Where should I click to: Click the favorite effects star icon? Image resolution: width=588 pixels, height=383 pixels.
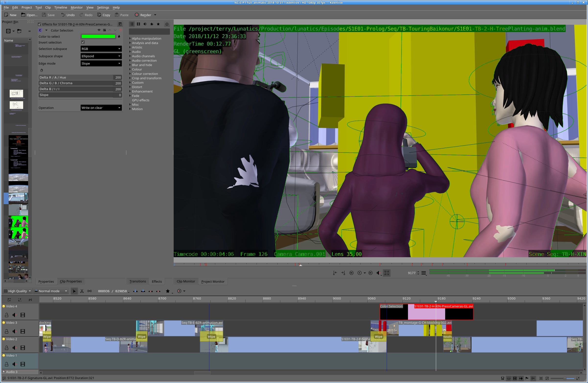coord(158,24)
